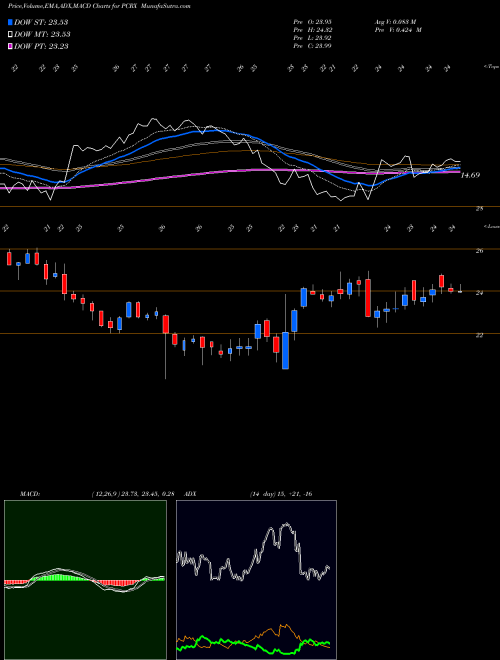Click the ADX values '(14 day) 15, +21, -16'
This screenshot has height=660, width=500.
281,494
